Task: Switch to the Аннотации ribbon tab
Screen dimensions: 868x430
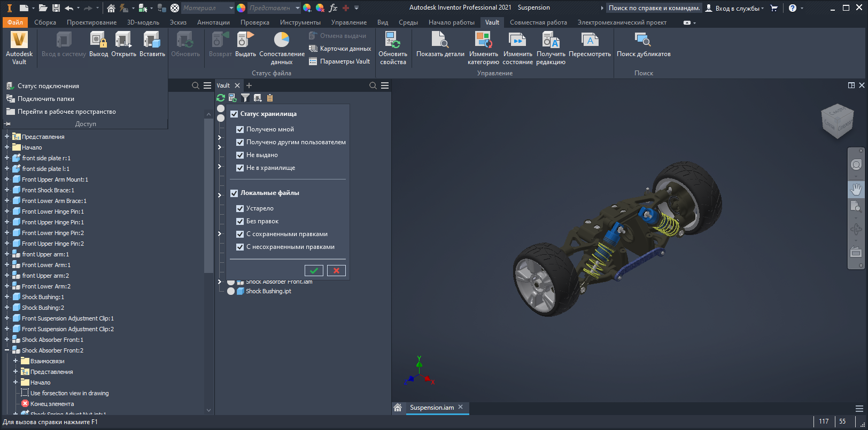Action: (x=213, y=22)
